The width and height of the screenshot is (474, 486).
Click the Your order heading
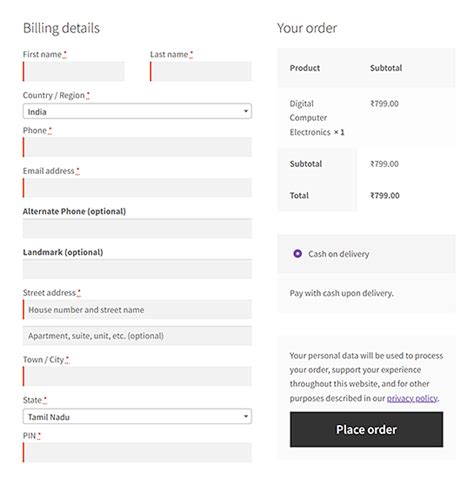point(307,28)
